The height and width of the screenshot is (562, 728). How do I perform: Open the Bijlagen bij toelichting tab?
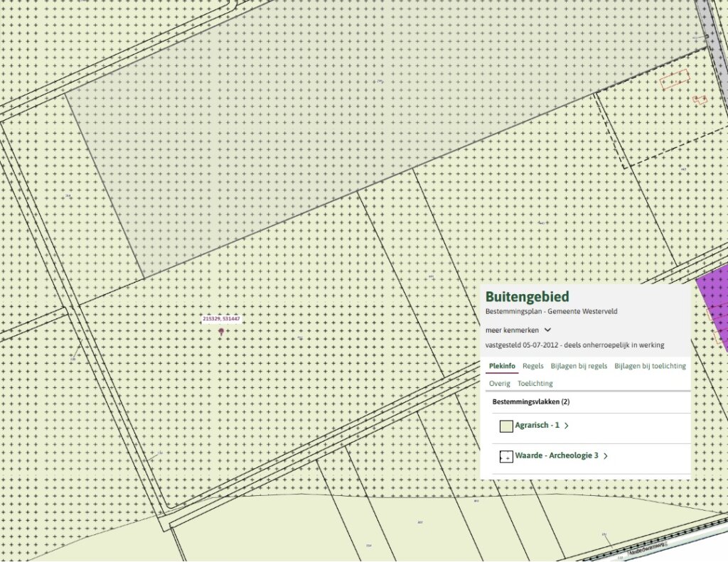tap(650, 366)
